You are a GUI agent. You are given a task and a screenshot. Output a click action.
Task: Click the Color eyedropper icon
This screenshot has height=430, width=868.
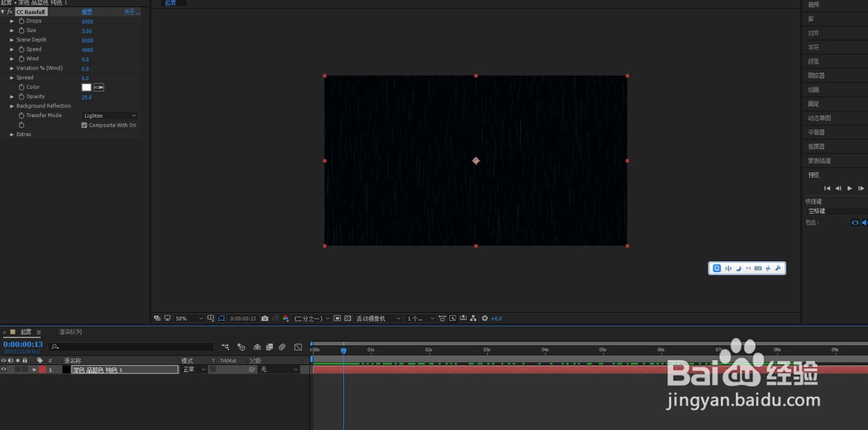click(x=99, y=87)
